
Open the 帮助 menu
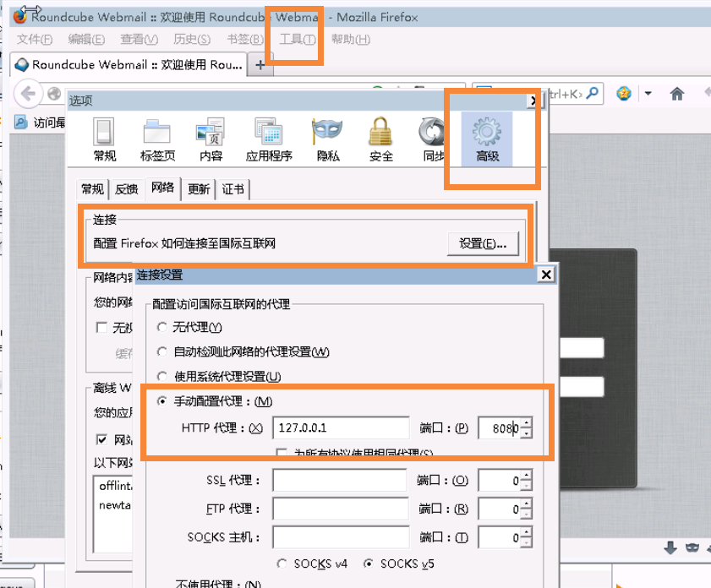click(x=351, y=40)
